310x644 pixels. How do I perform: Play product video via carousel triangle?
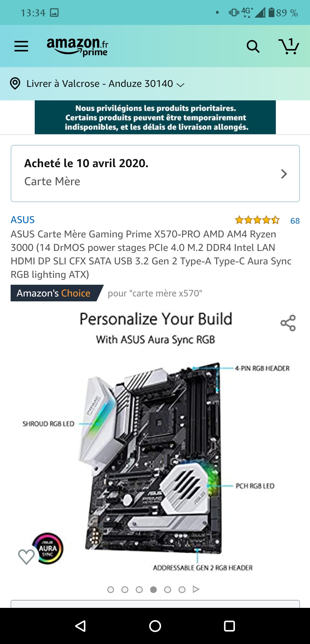coord(196,589)
